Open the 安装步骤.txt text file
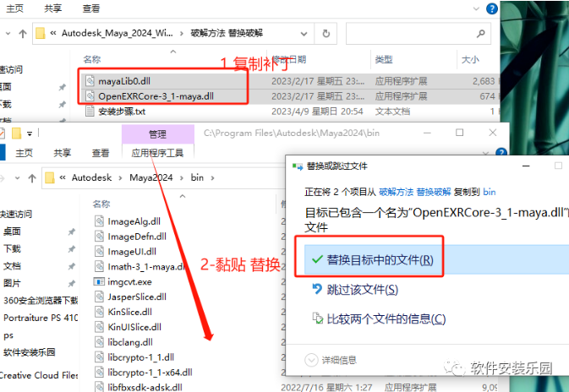This screenshot has width=569, height=392. coord(123,112)
